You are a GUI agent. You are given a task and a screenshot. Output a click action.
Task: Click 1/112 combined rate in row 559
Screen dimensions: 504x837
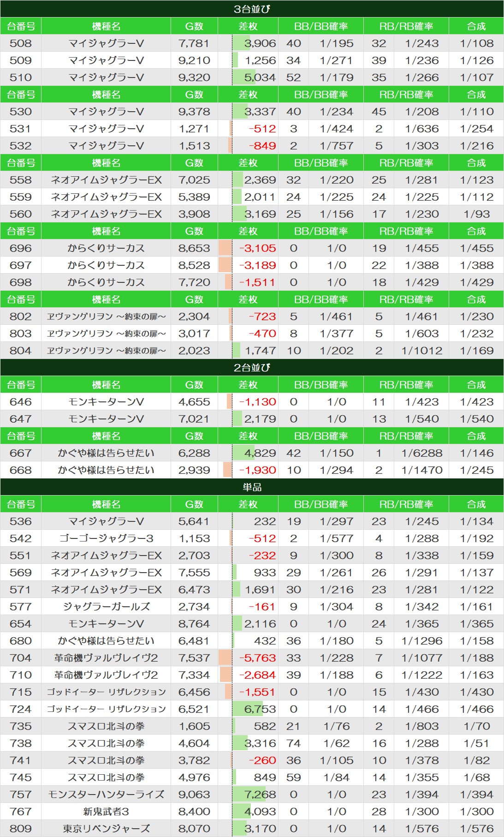pyautogui.click(x=476, y=197)
